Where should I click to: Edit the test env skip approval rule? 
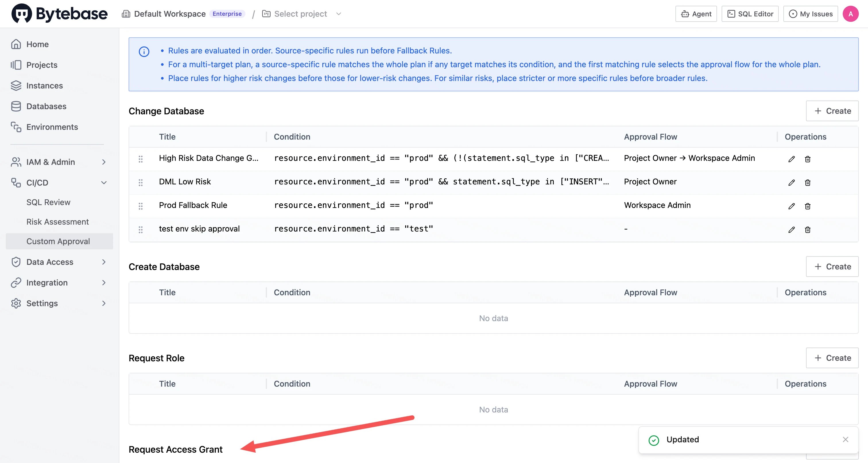(x=792, y=230)
